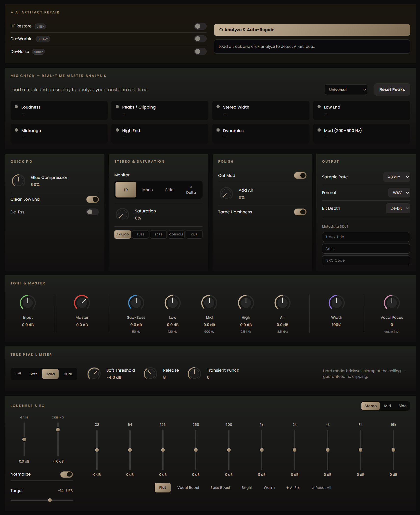Viewport: 420px width, 515px height.
Task: Click the Loudness status indicator dot
Action: (16, 107)
